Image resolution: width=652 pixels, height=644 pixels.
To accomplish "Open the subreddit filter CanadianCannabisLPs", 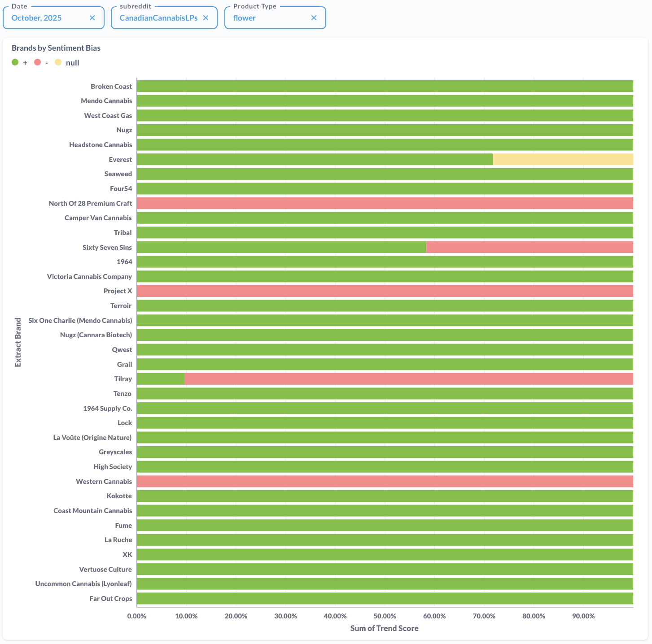I will point(158,18).
